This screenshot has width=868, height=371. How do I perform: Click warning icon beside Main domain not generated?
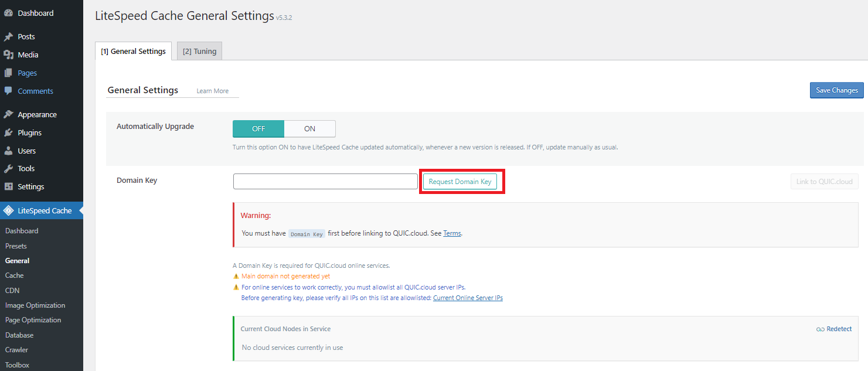(236, 276)
